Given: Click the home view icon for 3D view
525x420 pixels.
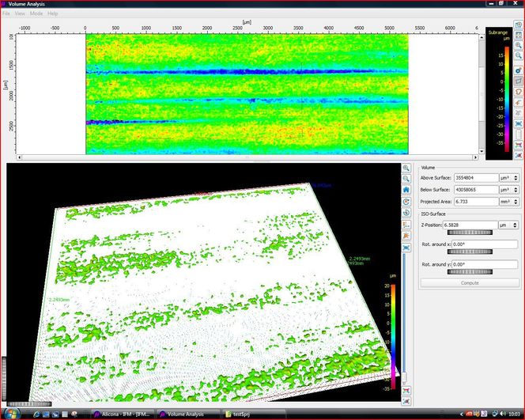Looking at the screenshot, I should [406, 190].
